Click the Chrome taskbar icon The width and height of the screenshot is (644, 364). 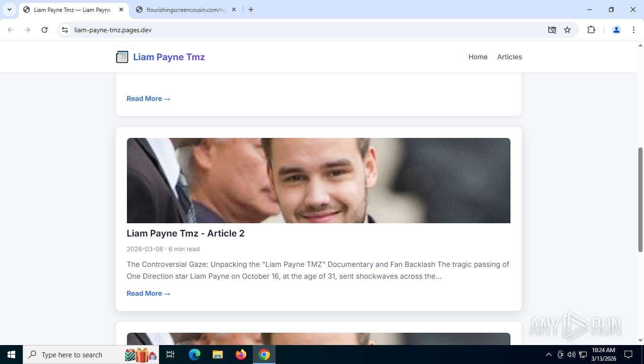(x=264, y=355)
